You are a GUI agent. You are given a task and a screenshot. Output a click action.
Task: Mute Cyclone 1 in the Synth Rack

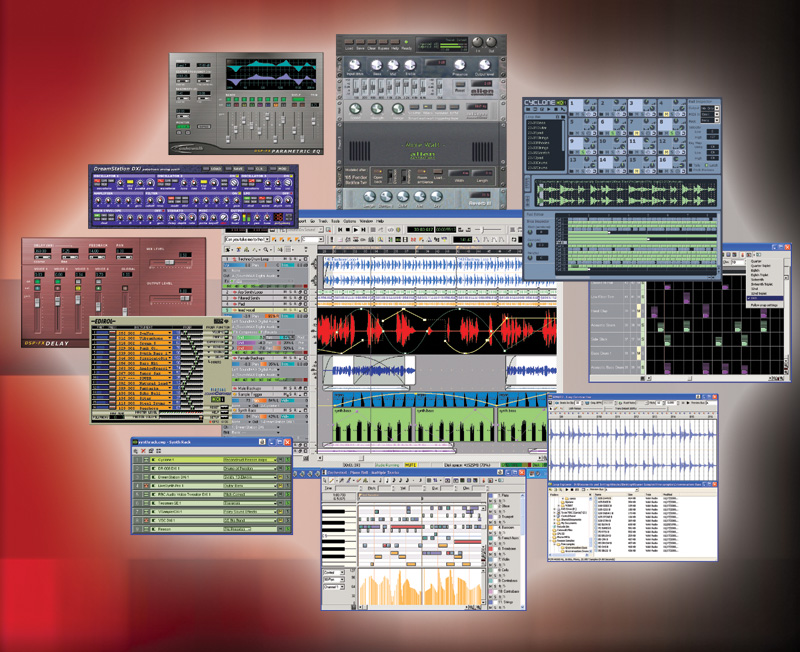pyautogui.click(x=280, y=460)
